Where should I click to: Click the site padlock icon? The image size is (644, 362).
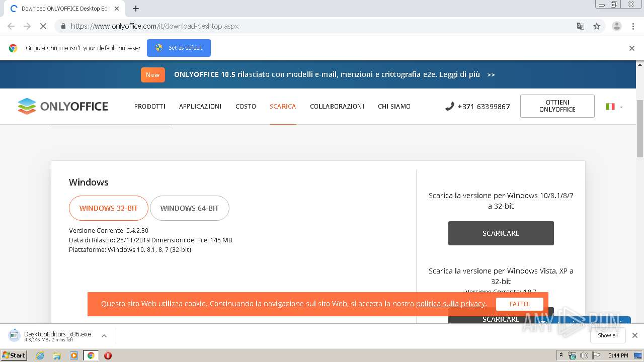pos(63,26)
